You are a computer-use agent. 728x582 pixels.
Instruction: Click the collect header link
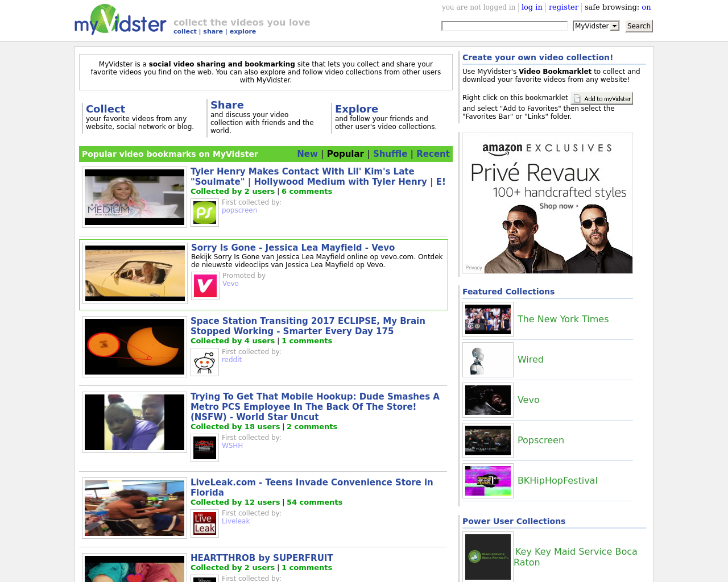point(185,32)
